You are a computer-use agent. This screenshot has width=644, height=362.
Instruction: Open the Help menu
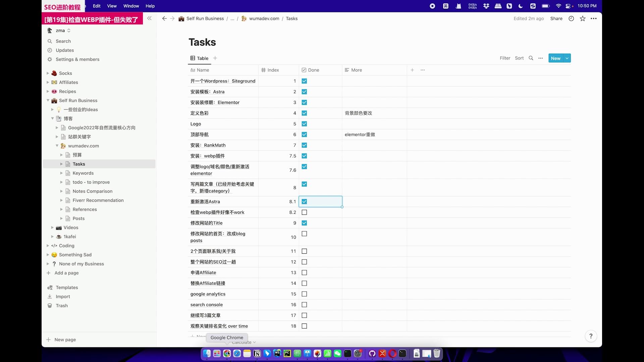tap(150, 6)
